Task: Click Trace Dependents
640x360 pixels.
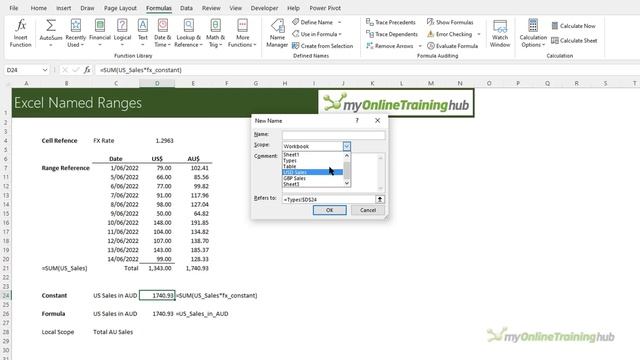Action: (392, 34)
